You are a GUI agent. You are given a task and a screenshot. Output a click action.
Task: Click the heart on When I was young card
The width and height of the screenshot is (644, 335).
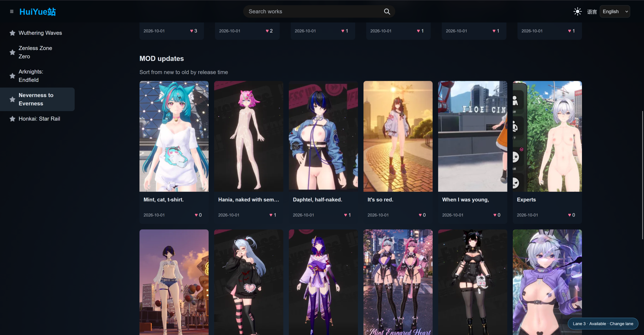tap(495, 215)
